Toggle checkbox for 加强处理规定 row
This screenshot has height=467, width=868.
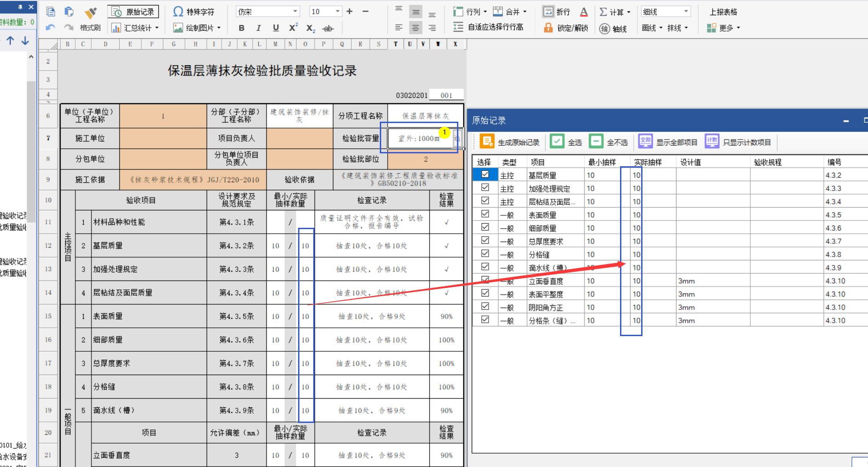(x=485, y=188)
